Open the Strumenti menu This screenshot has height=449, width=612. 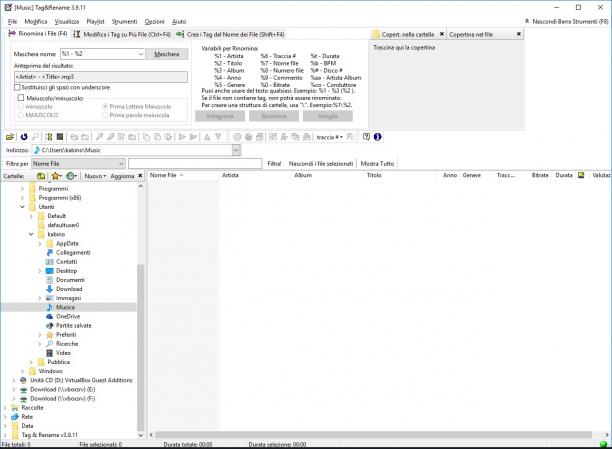(x=124, y=21)
